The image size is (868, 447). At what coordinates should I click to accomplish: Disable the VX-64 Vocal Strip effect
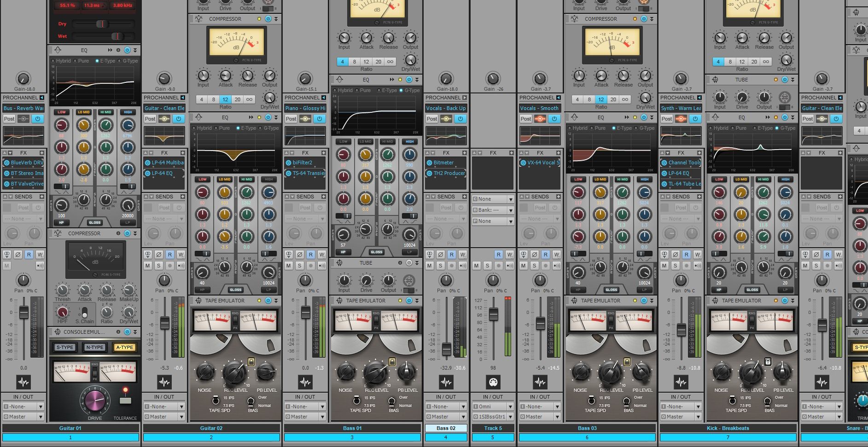click(x=524, y=163)
